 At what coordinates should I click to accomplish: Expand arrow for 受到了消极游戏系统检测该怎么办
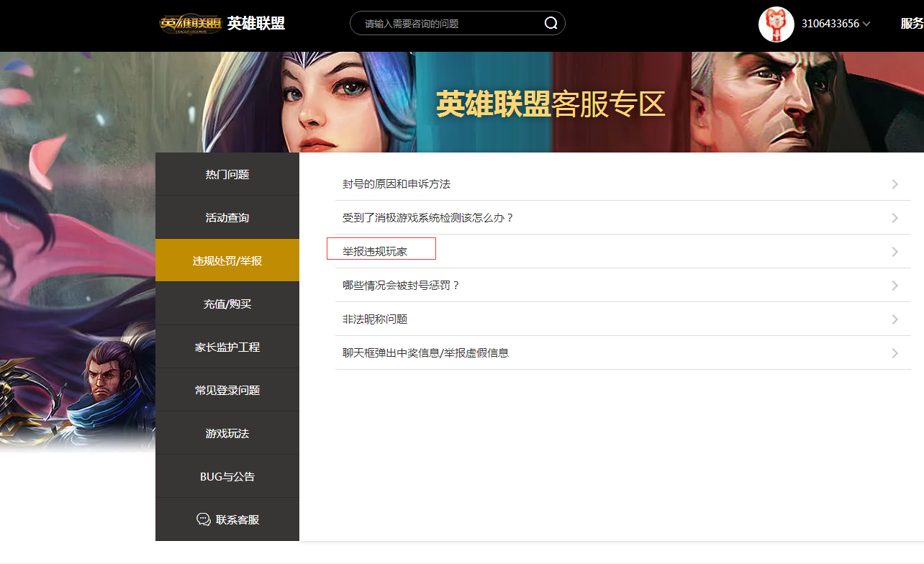(x=895, y=218)
